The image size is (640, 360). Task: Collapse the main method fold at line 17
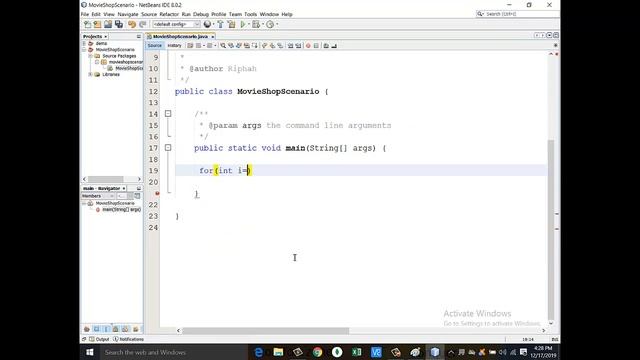coord(168,148)
